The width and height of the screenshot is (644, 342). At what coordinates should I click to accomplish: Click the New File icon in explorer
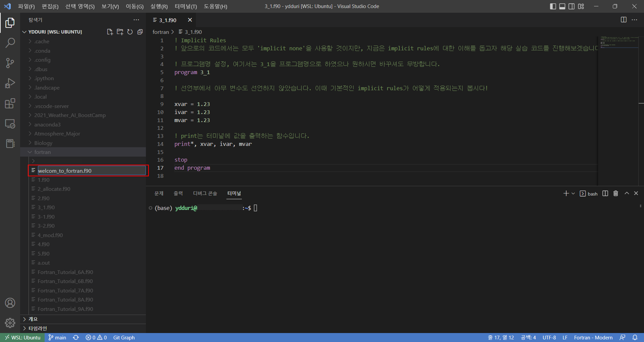(x=110, y=32)
